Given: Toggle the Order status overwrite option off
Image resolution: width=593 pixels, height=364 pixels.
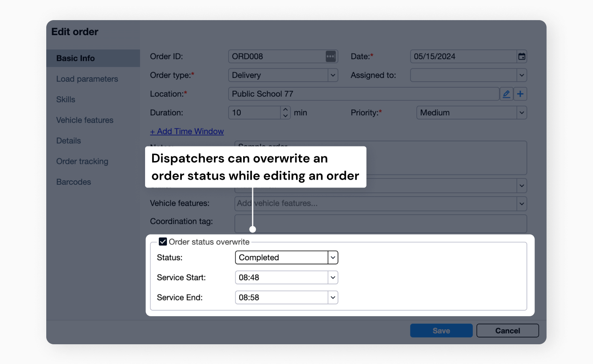Looking at the screenshot, I should 162,241.
